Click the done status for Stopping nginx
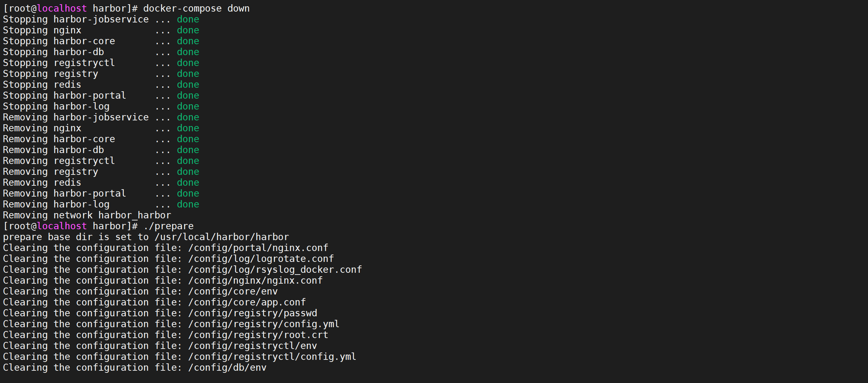This screenshot has height=383, width=868. tap(188, 30)
